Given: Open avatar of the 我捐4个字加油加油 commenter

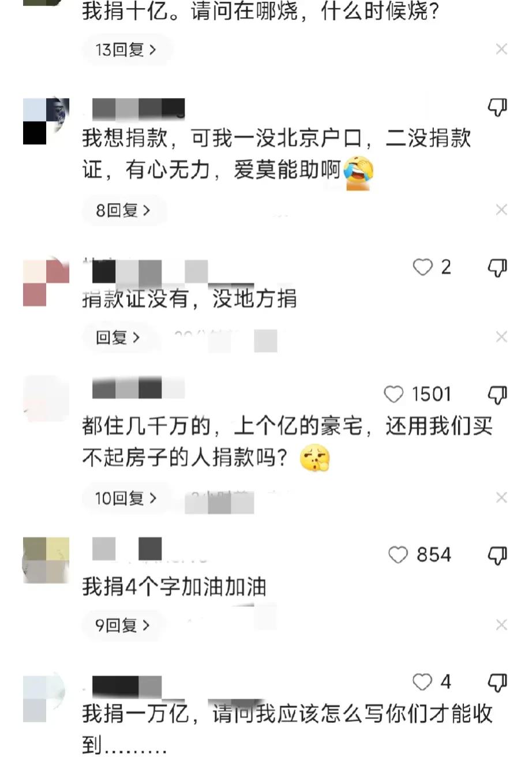Looking at the screenshot, I should coord(46,560).
